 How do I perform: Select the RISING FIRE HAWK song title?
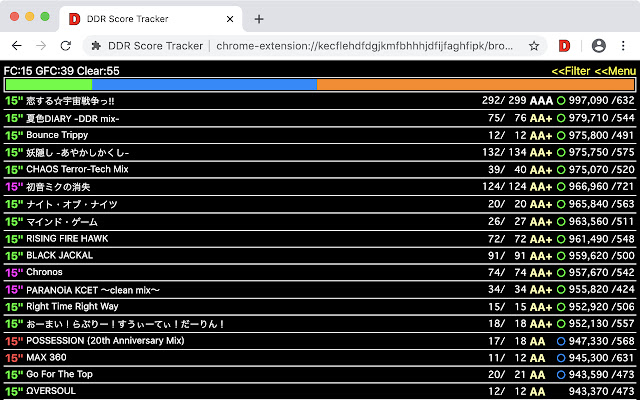(67, 238)
